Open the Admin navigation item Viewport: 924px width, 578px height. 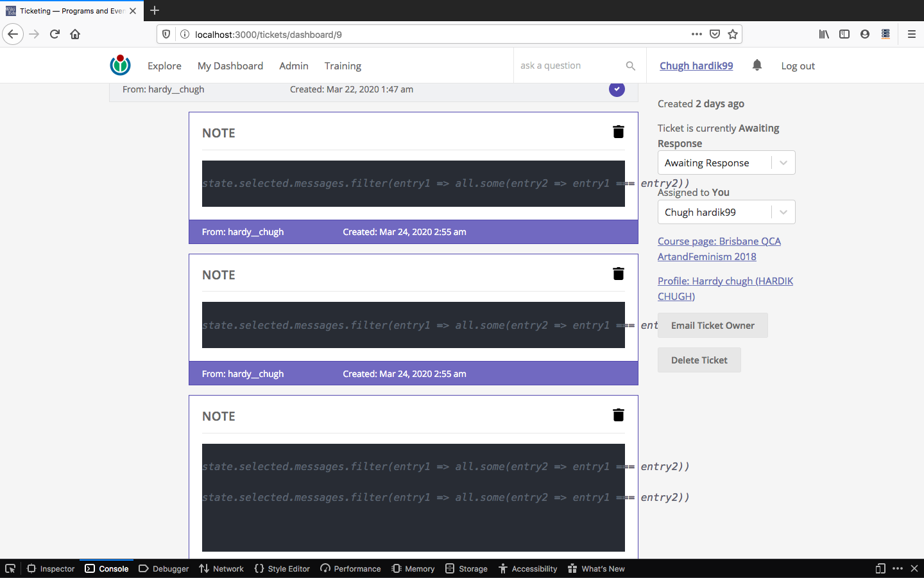pos(294,66)
